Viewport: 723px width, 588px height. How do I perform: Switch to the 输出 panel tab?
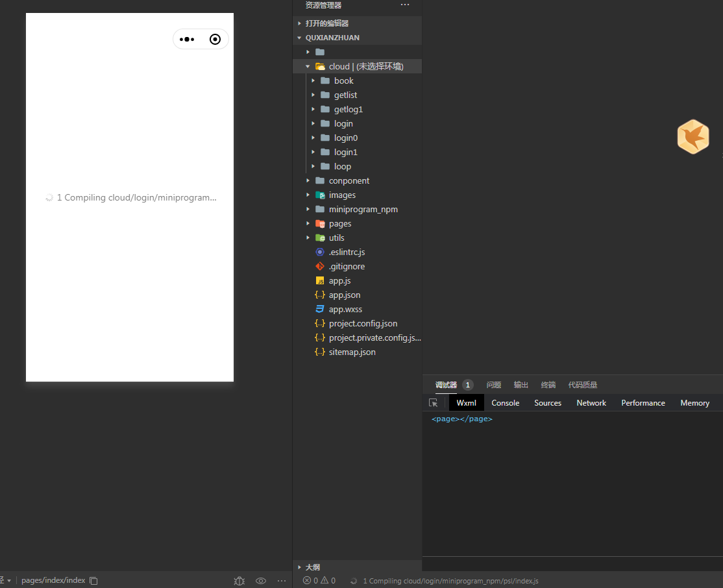click(521, 385)
